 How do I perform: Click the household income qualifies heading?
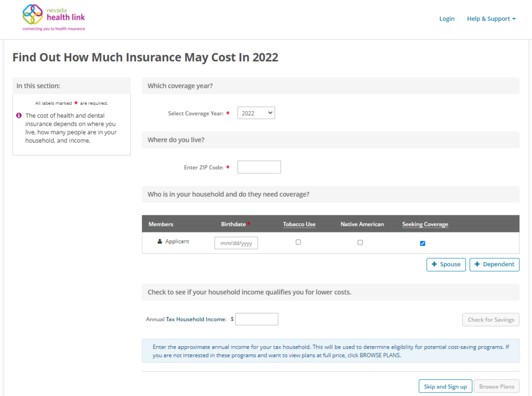[x=249, y=292]
